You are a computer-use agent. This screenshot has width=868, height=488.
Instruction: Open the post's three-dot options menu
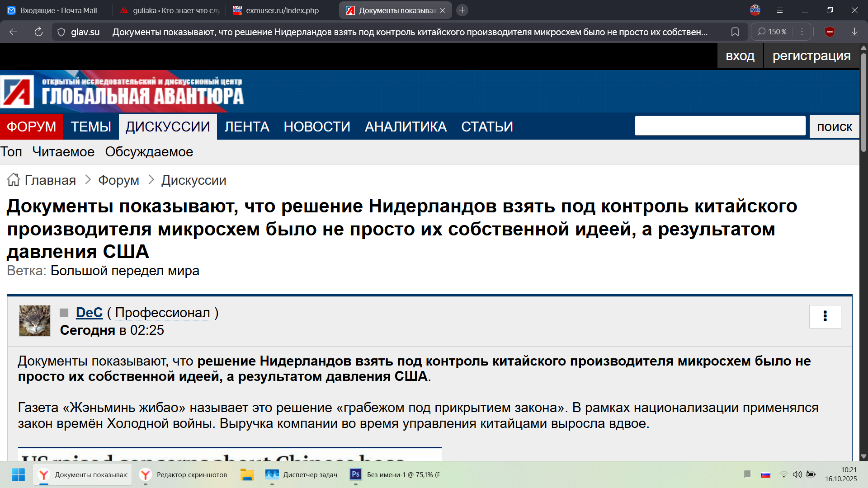point(825,316)
